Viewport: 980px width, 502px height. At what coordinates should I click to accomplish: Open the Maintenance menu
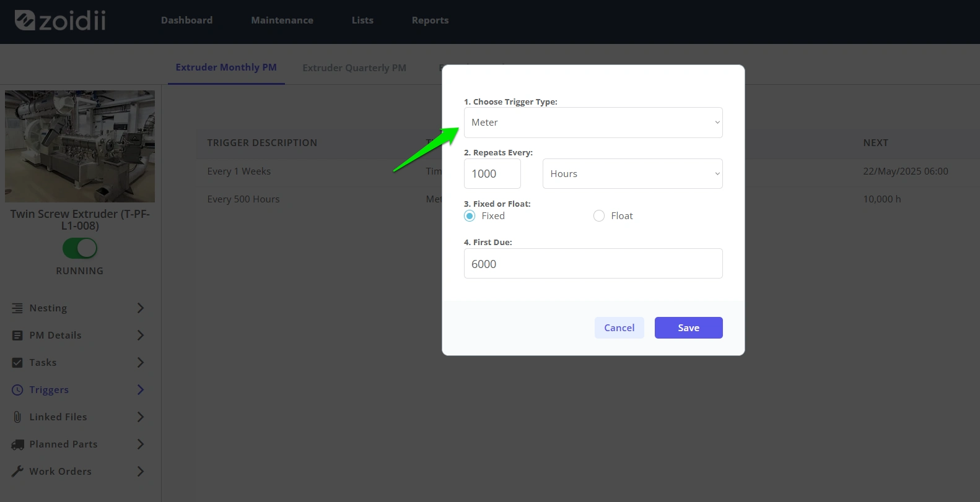282,20
